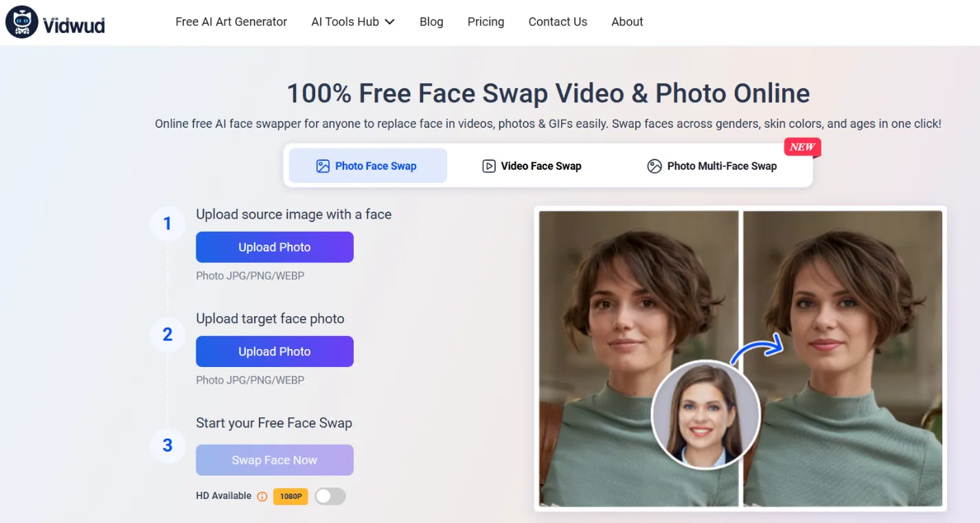The height and width of the screenshot is (523, 980).
Task: Click the Photo Multi-Face Swap icon
Action: (654, 166)
